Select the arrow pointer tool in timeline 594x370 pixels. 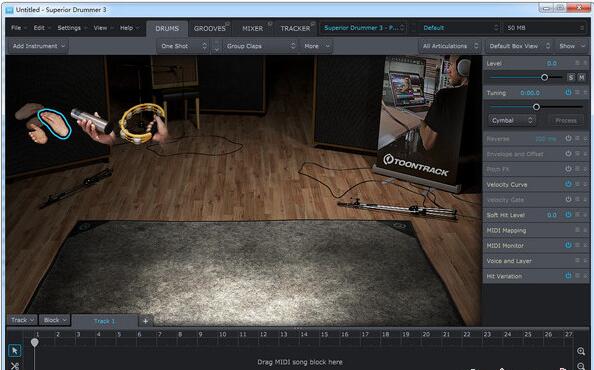(14, 350)
